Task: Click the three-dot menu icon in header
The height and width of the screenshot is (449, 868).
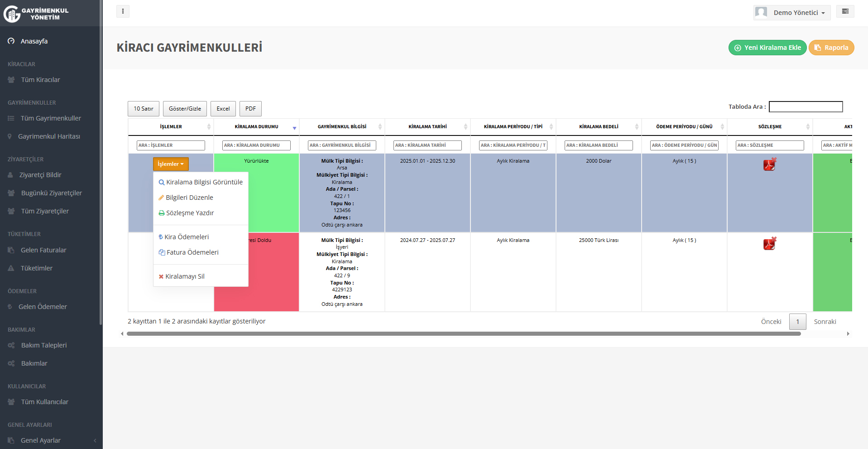Action: [x=123, y=11]
